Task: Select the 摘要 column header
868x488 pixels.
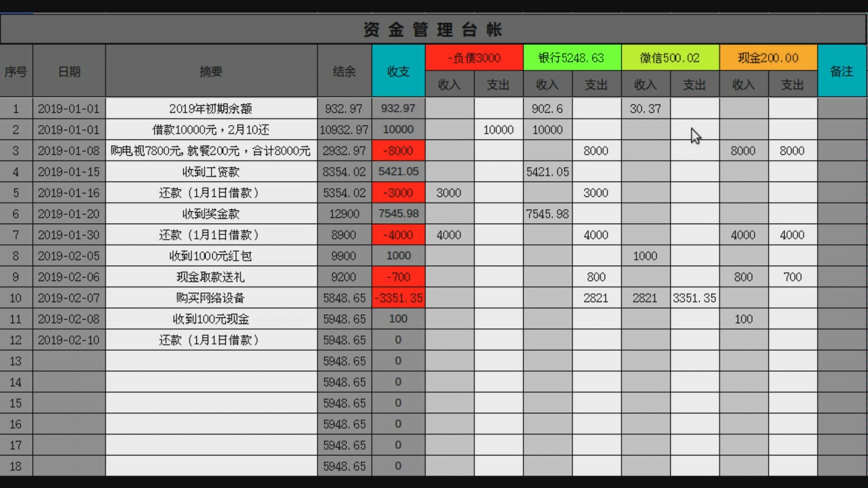Action: (x=211, y=71)
